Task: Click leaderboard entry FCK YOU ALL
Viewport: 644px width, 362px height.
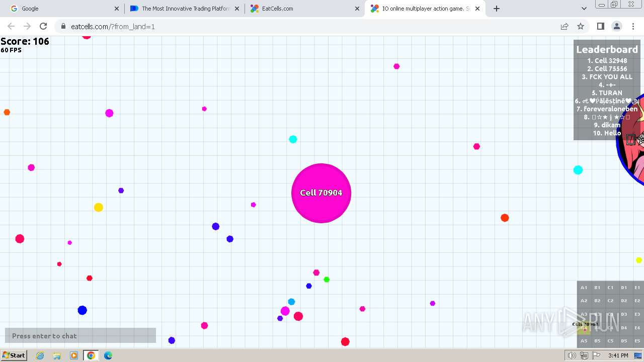Action: pos(607,77)
